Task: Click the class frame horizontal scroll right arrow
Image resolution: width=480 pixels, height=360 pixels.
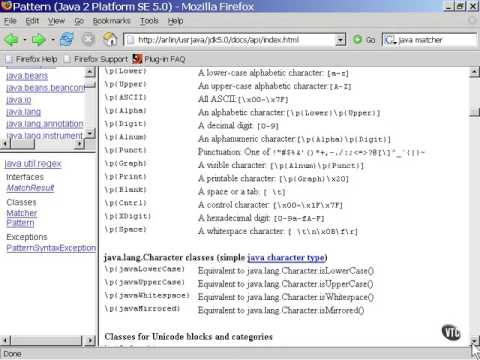Action: (x=90, y=341)
